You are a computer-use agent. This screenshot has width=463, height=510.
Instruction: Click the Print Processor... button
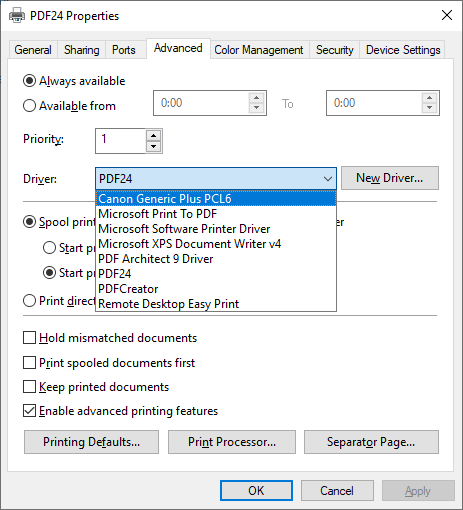[232, 442]
